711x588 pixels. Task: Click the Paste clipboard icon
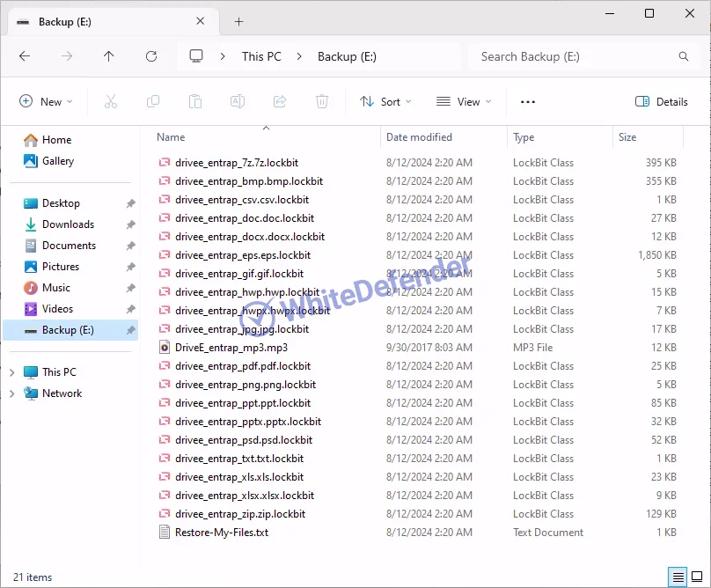(195, 102)
